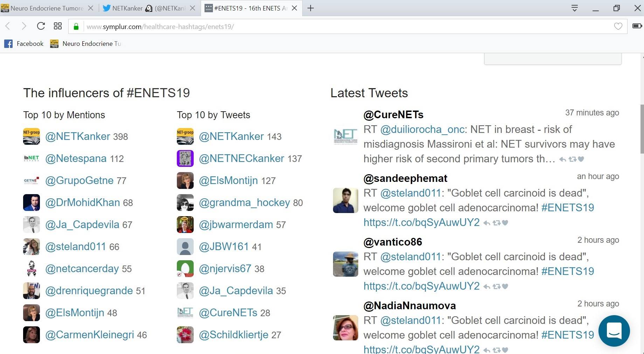Screen dimensions: 644x354
Task: Like the CureNETs tweet with heart
Action: (581, 159)
